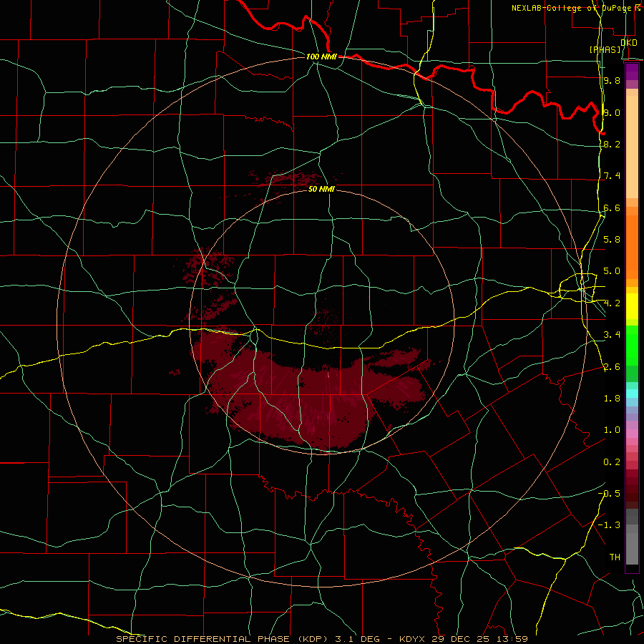Pick the gray color bar segment near TH
Screen dimensions: 644x644
[632, 548]
